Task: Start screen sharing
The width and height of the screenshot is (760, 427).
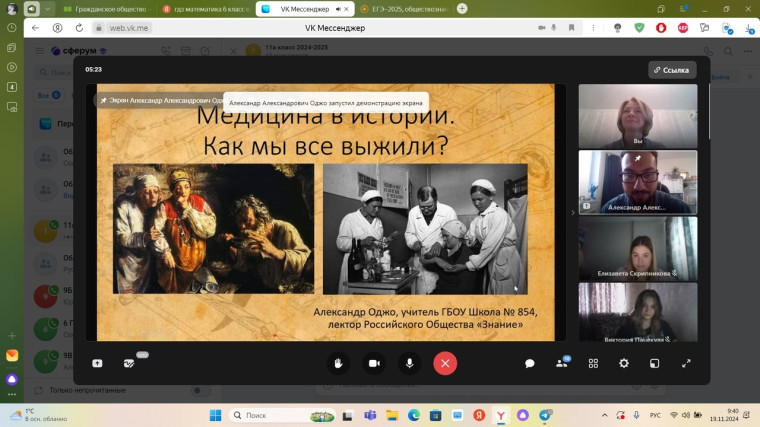Action: (97, 364)
